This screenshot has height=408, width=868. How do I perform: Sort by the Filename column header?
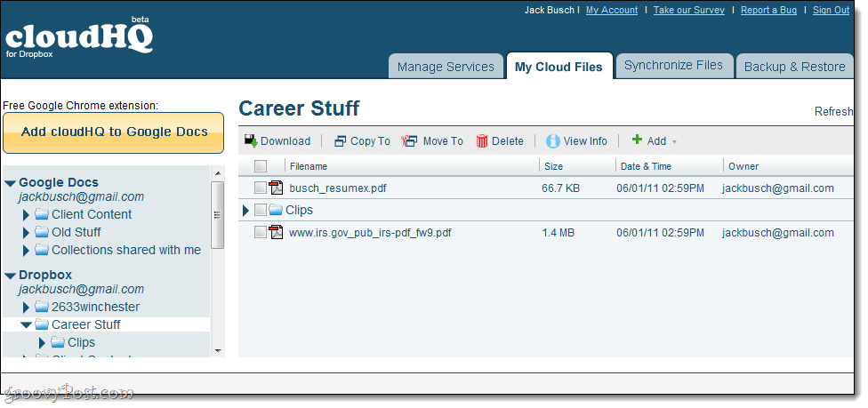309,166
